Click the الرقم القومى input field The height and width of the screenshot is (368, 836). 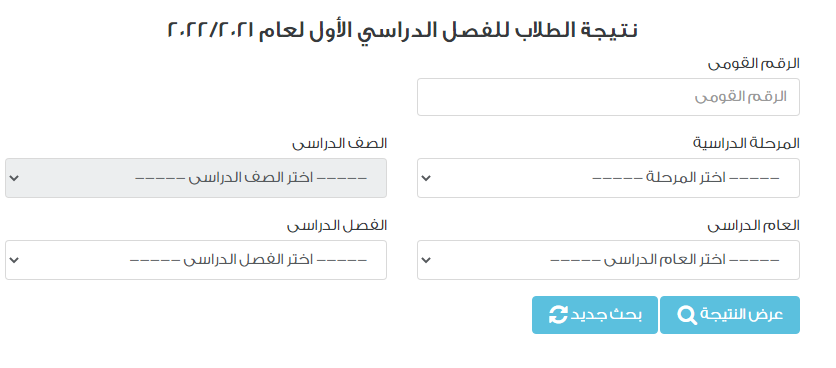(608, 97)
